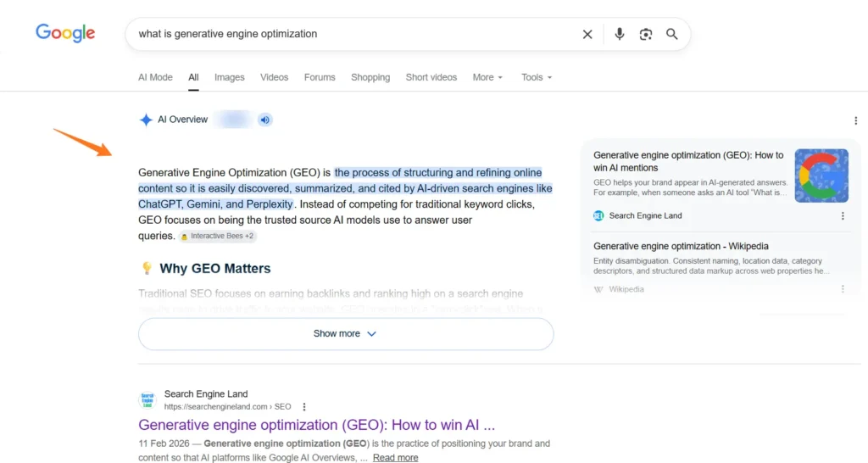Click the Google logo

65,33
